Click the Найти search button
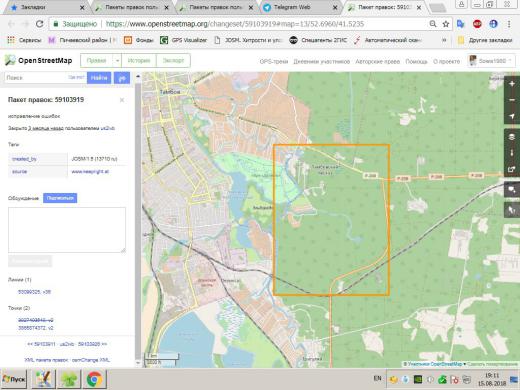Screen dimensions: 520x390 [99, 78]
